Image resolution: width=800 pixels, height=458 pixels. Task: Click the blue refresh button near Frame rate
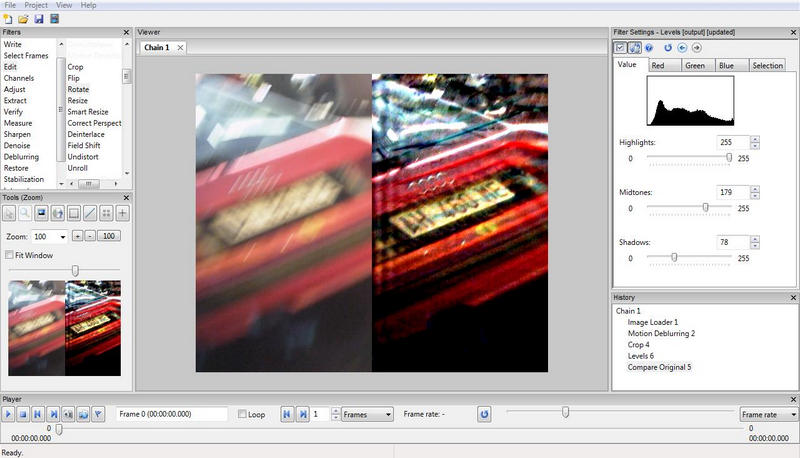[484, 414]
